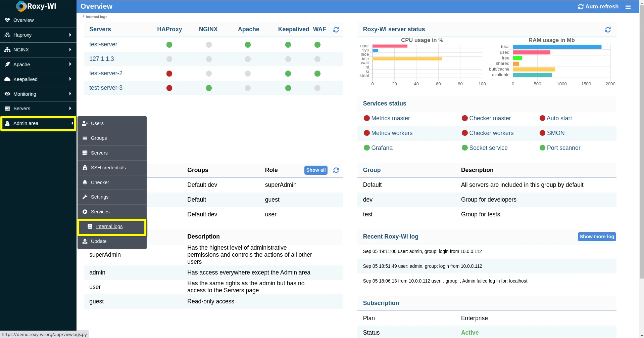644x338 pixels.
Task: Click the Checker bell icon
Action: pyautogui.click(x=85, y=182)
